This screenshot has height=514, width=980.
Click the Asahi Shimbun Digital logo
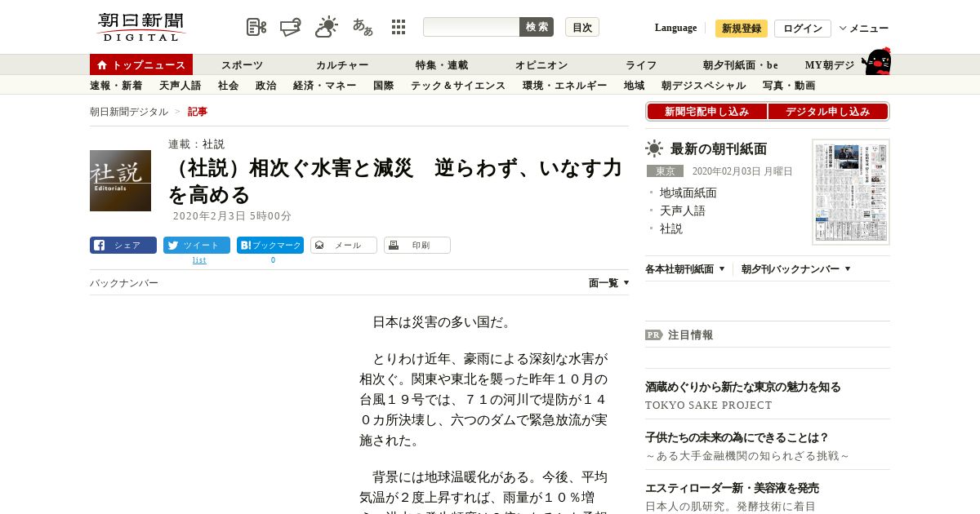(x=142, y=27)
